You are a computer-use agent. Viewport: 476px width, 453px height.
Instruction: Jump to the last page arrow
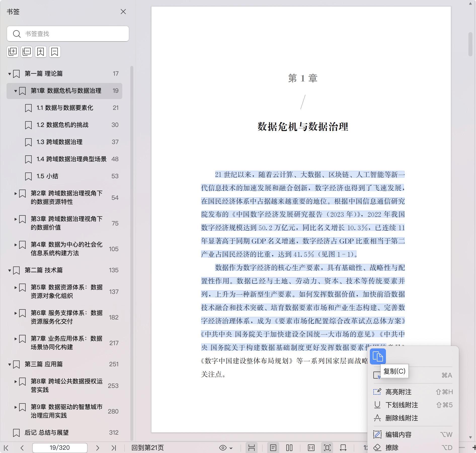(114, 448)
